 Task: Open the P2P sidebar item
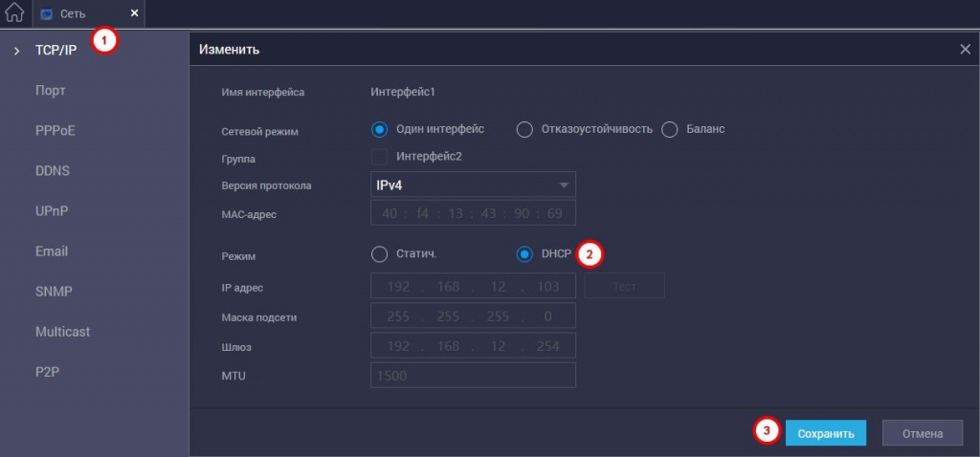click(48, 372)
